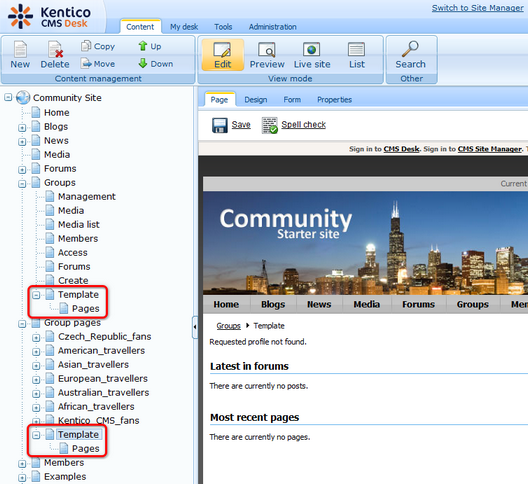Click the Kentico CMS Desk logo

point(50,16)
